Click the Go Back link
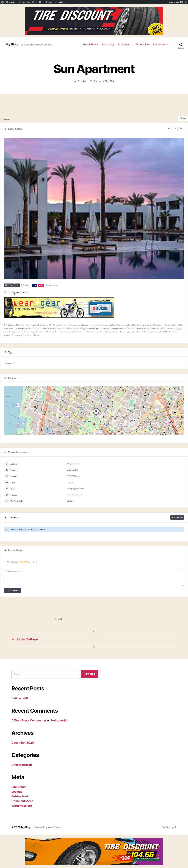 tap(5, 119)
